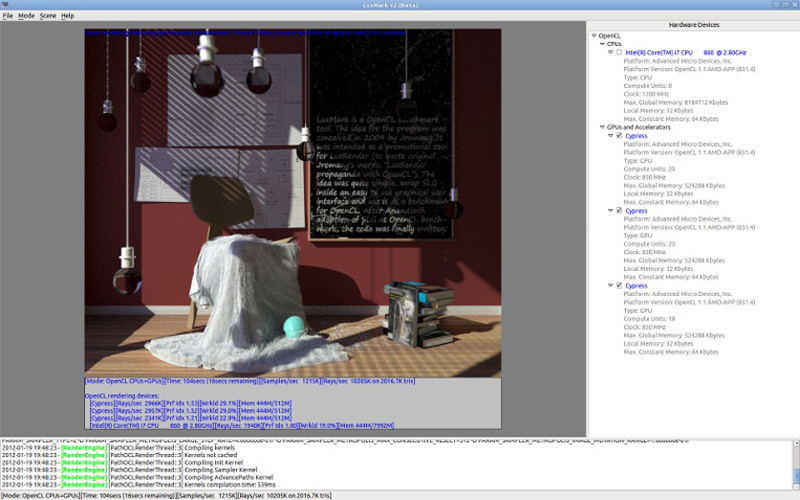Click the log panel vertical scrollbar
Image resolution: width=800 pixels, height=500 pixels.
point(796,465)
